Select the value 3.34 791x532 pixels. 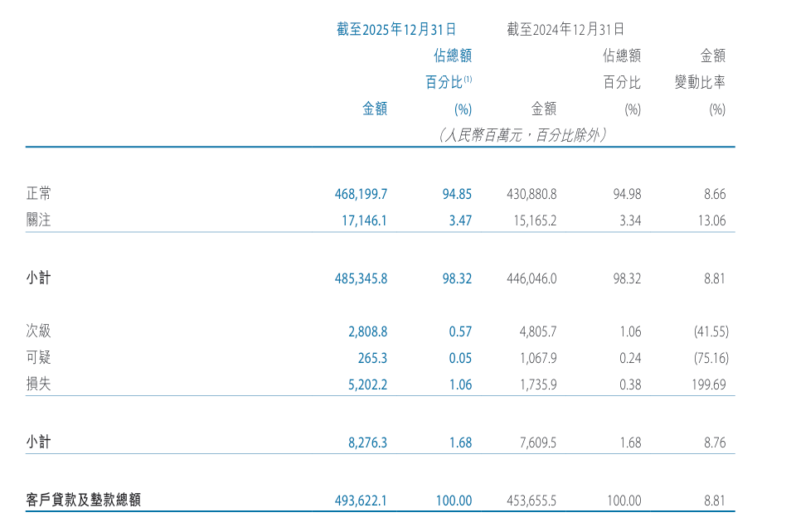coord(630,220)
